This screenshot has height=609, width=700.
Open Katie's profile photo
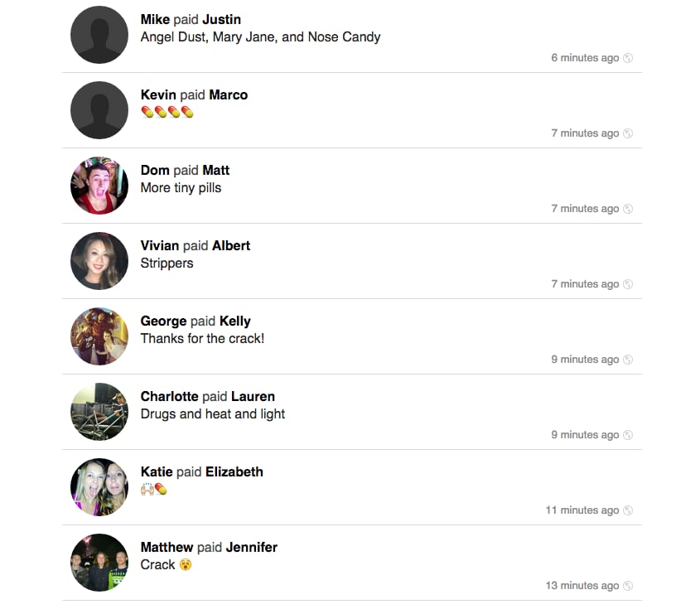99,487
